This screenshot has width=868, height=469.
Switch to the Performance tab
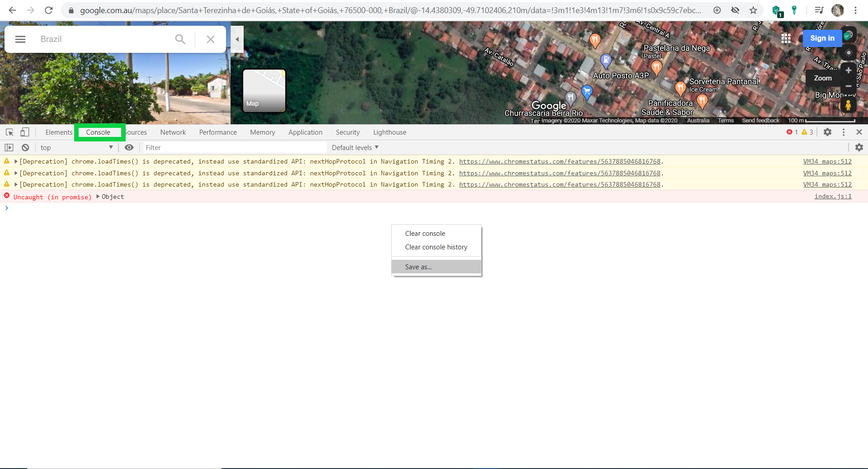218,132
